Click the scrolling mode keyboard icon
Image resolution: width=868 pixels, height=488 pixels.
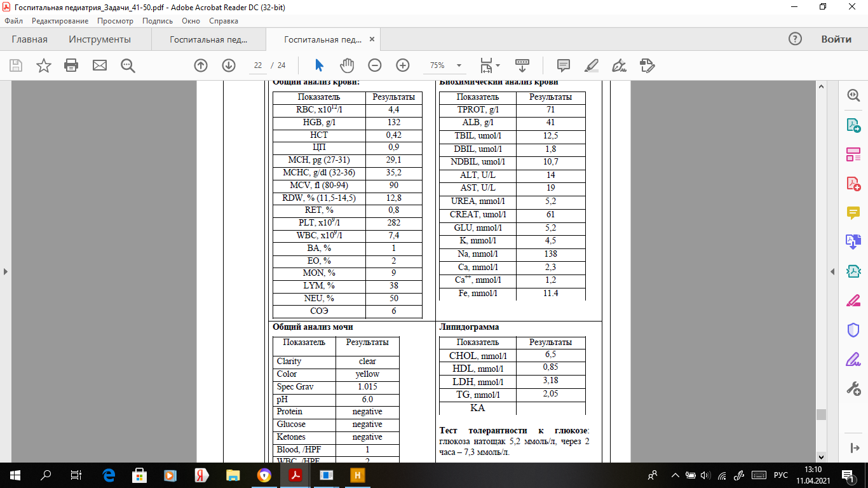(x=522, y=65)
